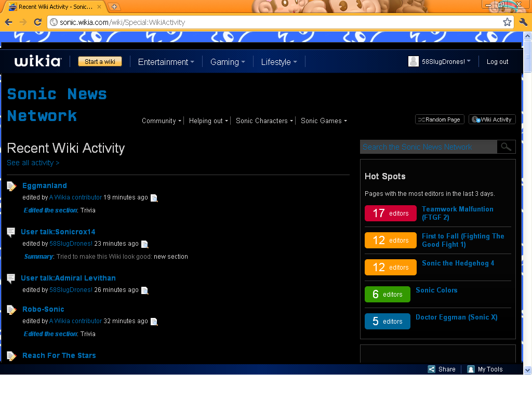Open the 58SlugDrones! user menu

[x=440, y=61]
